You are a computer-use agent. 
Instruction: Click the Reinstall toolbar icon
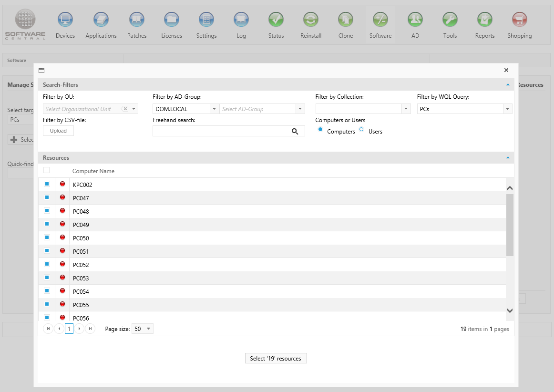point(311,21)
